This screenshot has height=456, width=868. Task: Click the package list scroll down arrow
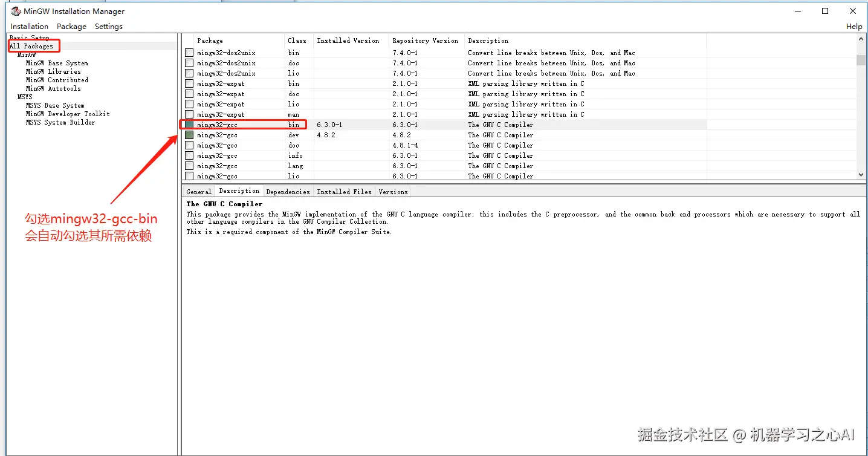click(x=861, y=175)
